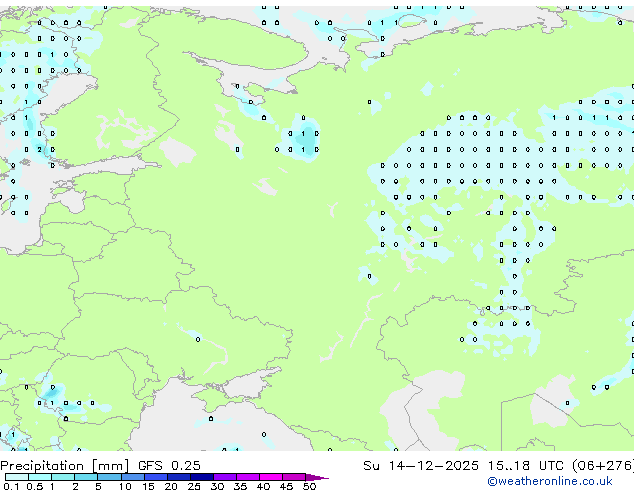
Task: Select the 30–35 mm purple legend swatch
Action: pyautogui.click(x=224, y=477)
